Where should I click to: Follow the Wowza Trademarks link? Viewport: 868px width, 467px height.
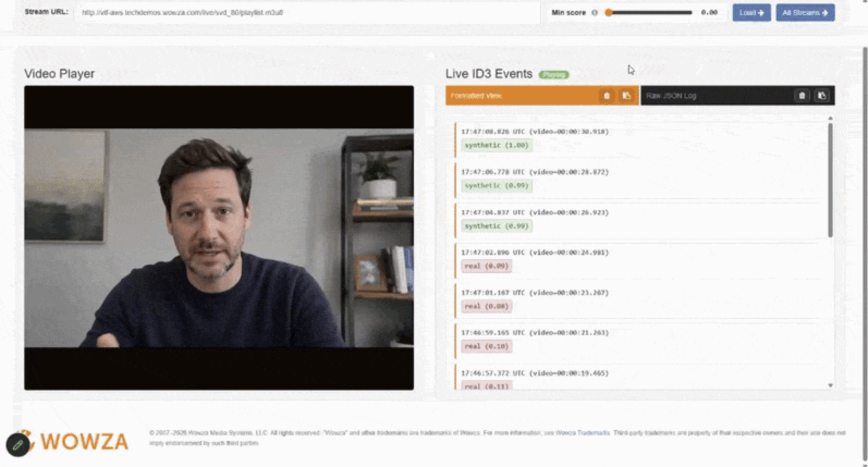coord(582,433)
